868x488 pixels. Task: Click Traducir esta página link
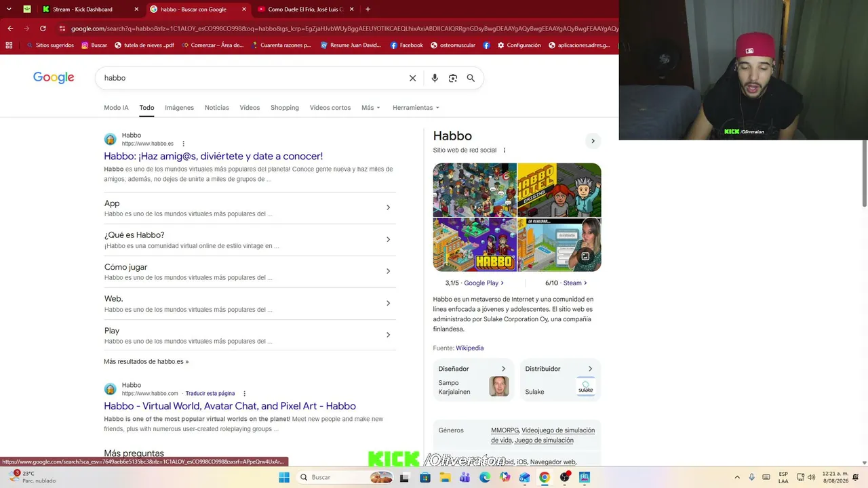click(x=210, y=394)
